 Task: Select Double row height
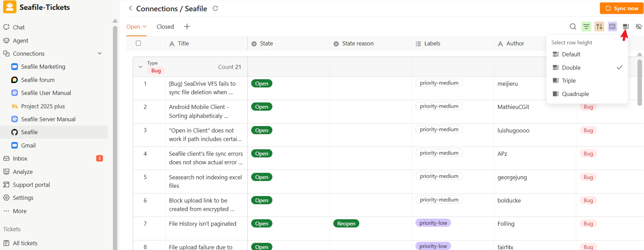tap(587, 68)
